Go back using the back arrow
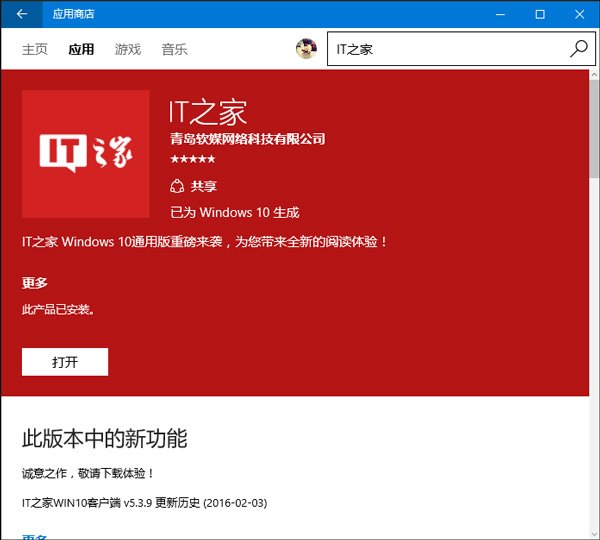The image size is (600, 540). (x=21, y=14)
